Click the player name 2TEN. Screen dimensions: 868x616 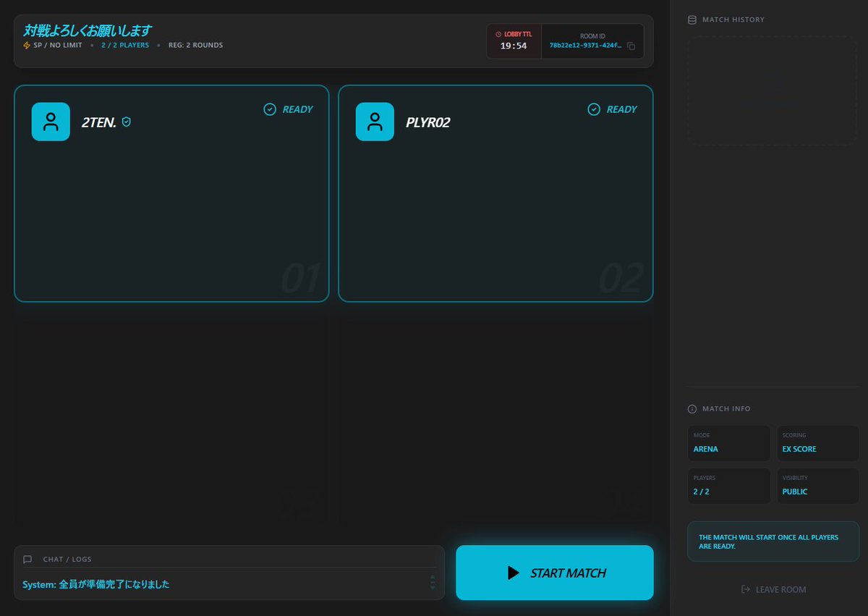coord(99,122)
